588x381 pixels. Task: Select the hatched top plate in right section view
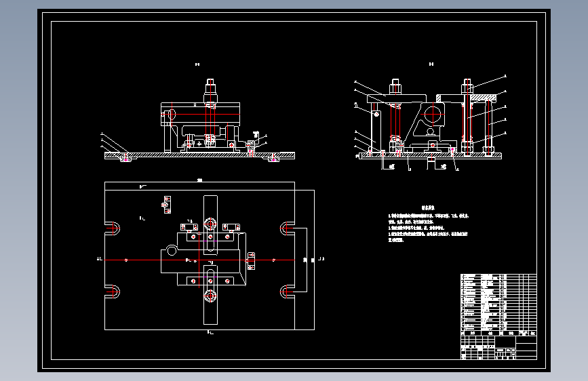point(466,98)
